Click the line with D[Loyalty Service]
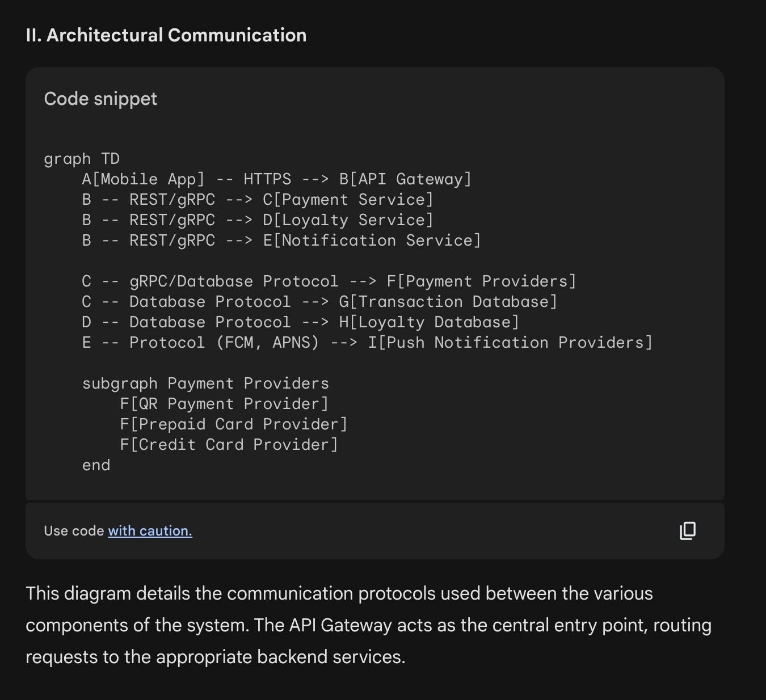Screen dimensions: 766x700 point(257,220)
